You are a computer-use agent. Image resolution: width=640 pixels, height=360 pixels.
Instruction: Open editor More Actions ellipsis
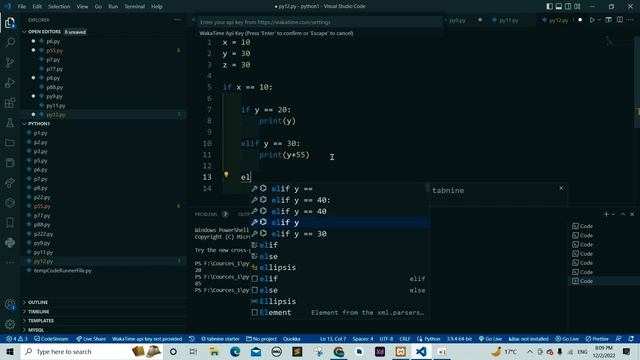pyautogui.click(x=631, y=20)
